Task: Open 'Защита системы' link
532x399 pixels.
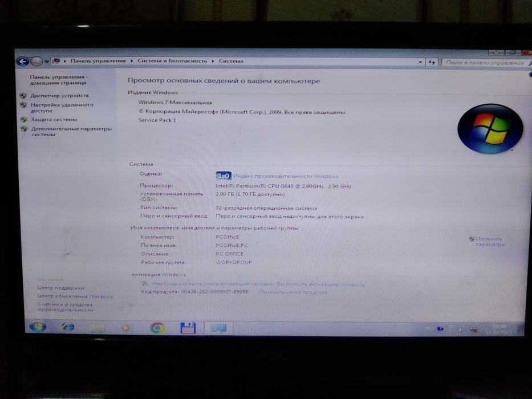Action: tap(54, 120)
